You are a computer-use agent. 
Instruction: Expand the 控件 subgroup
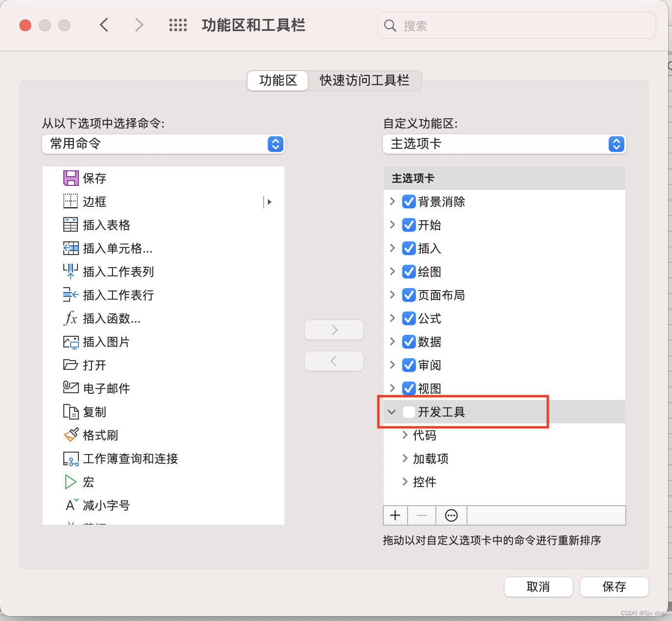405,481
